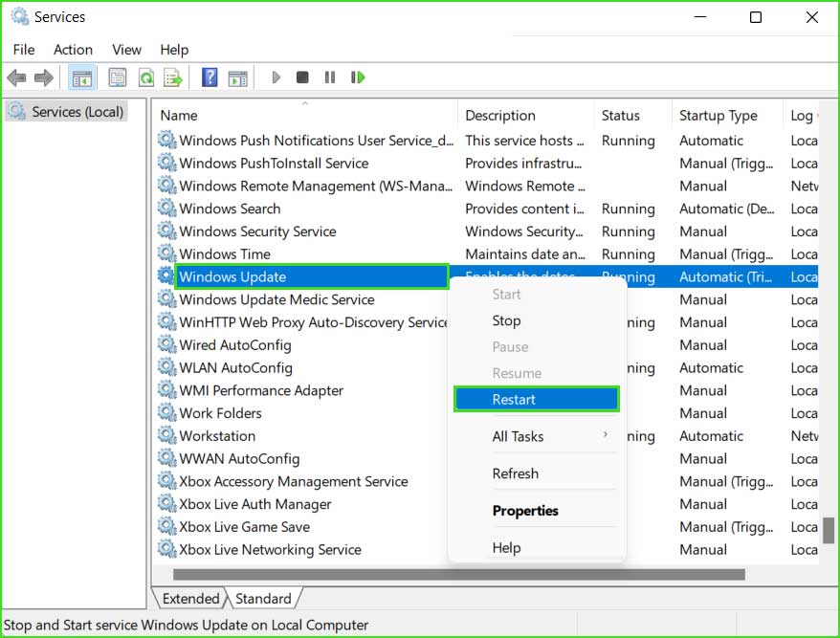Click the gear icon beside Xbox Live Game Save
Screen dimensions: 840x638
point(166,526)
